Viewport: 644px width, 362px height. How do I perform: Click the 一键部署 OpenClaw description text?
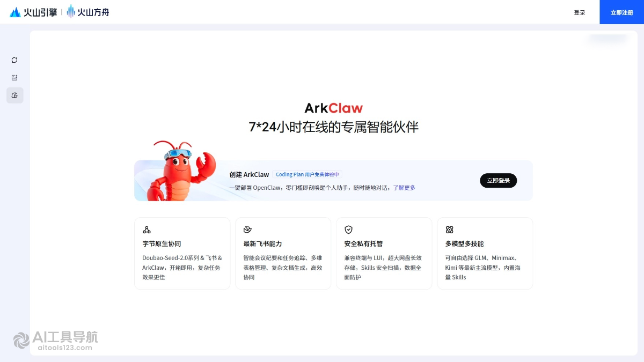[x=310, y=188]
